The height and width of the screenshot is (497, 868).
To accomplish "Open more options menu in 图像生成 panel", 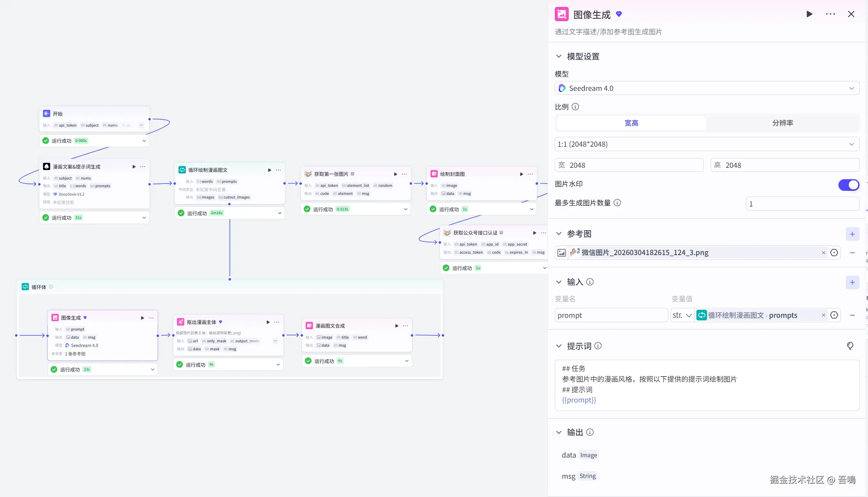I will click(830, 14).
